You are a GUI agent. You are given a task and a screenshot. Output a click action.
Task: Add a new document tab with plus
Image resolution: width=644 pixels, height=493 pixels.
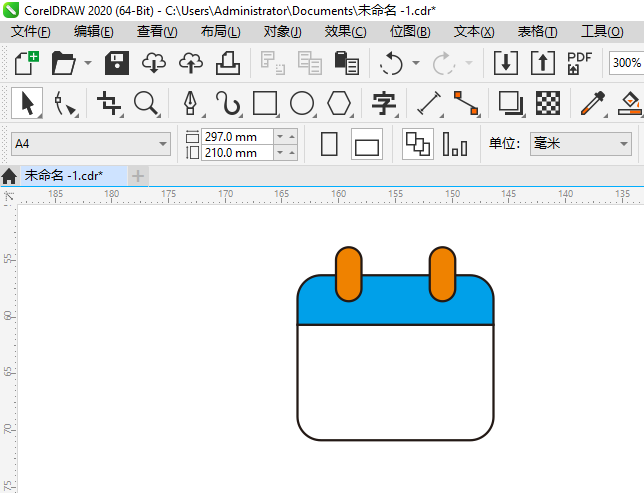[x=138, y=176]
